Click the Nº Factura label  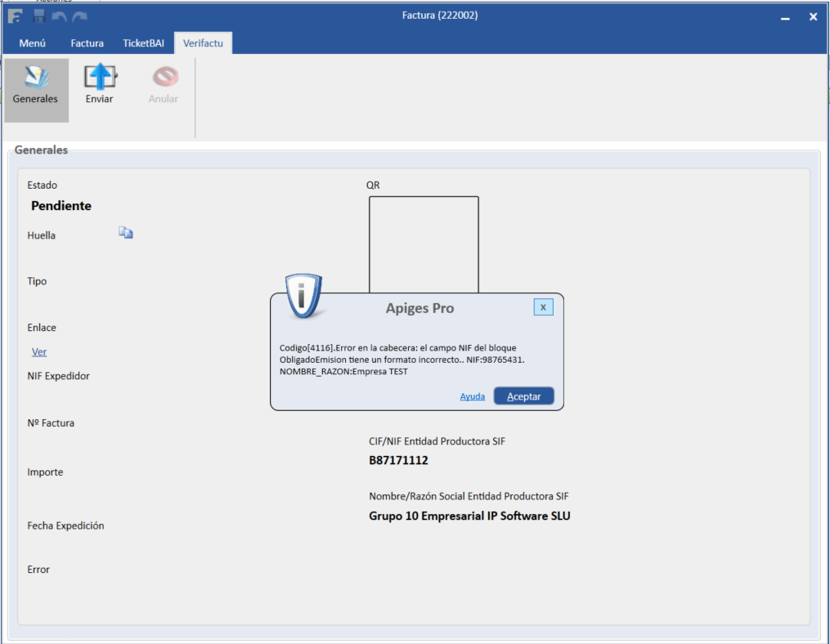51,423
